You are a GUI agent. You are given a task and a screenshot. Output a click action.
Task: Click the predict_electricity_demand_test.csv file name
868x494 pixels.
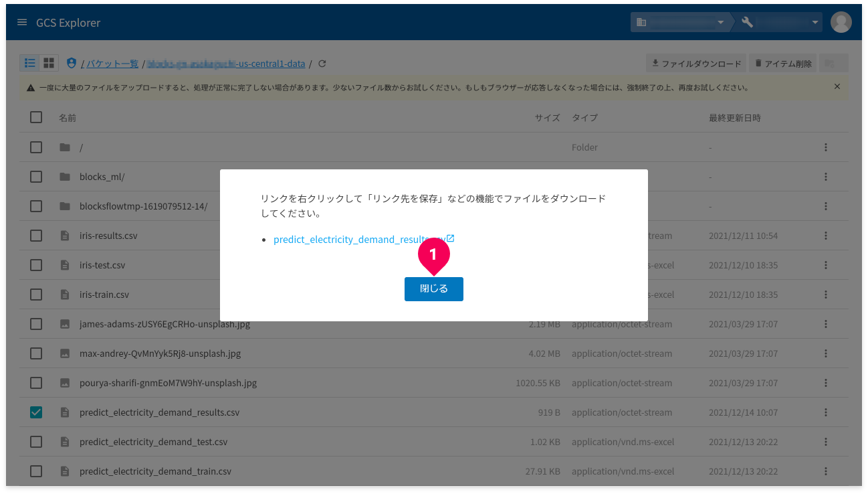click(x=153, y=442)
